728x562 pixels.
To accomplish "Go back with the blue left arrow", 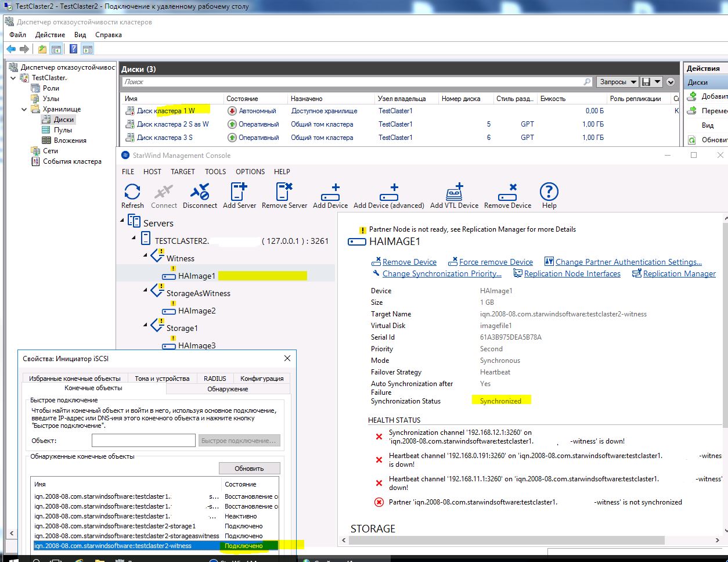I will (11, 49).
